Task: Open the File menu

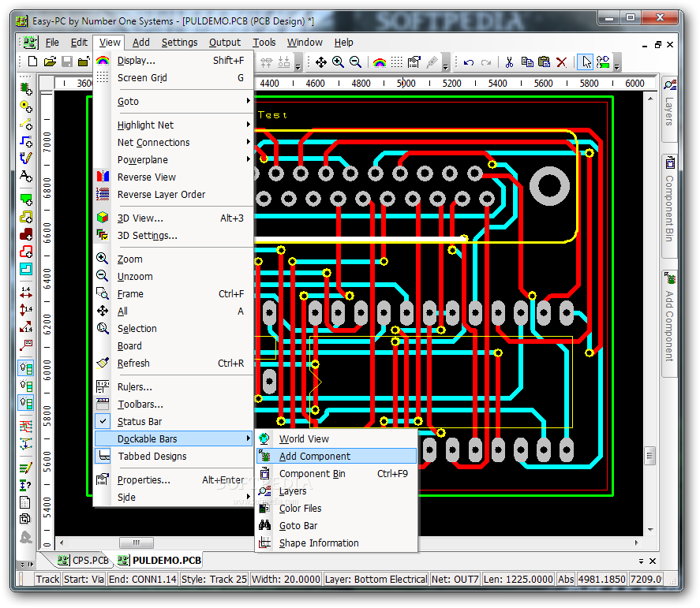Action: click(x=52, y=43)
